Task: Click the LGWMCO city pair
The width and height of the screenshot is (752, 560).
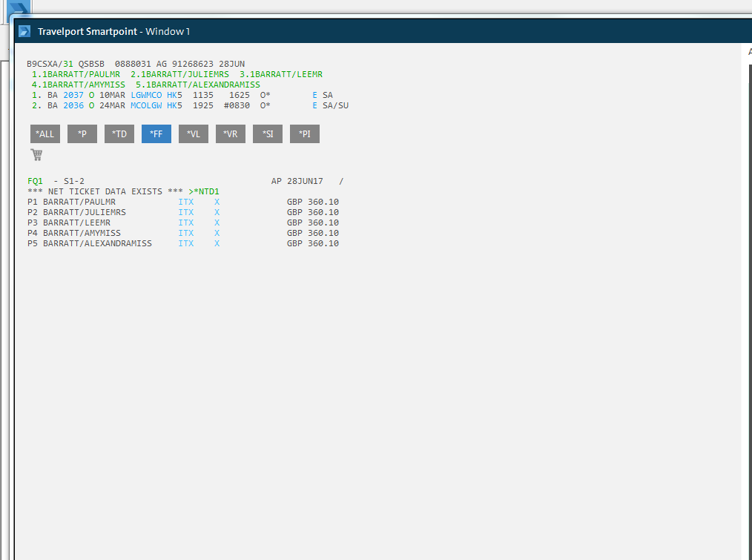Action: 146,95
